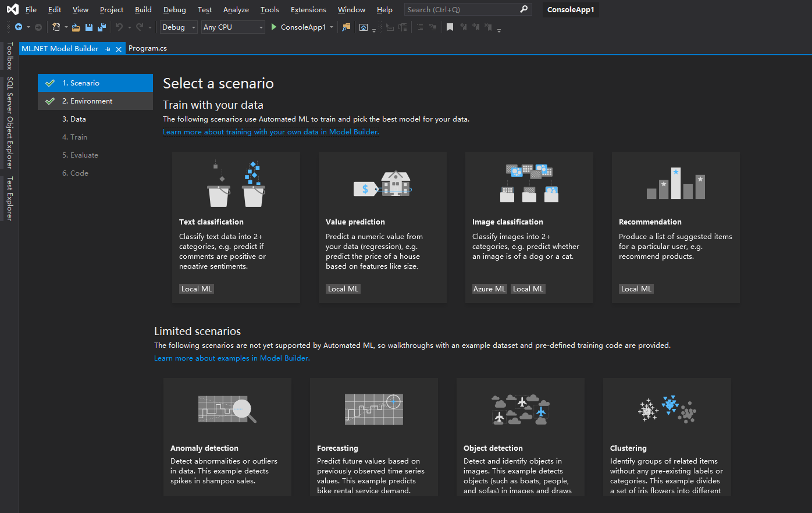812x513 pixels.
Task: Open the Any CPU platform dropdown
Action: coord(233,27)
